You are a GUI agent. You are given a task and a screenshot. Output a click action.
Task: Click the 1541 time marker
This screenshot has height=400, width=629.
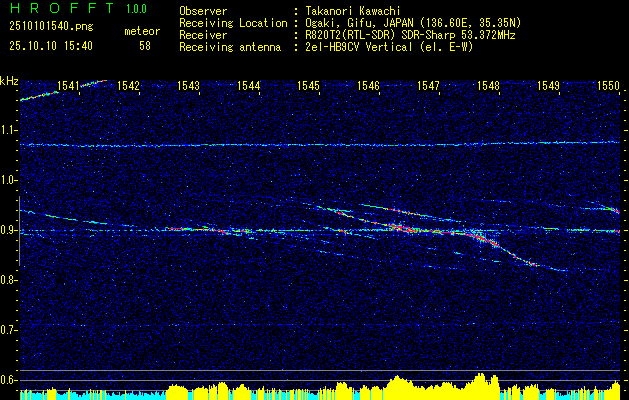pyautogui.click(x=68, y=85)
